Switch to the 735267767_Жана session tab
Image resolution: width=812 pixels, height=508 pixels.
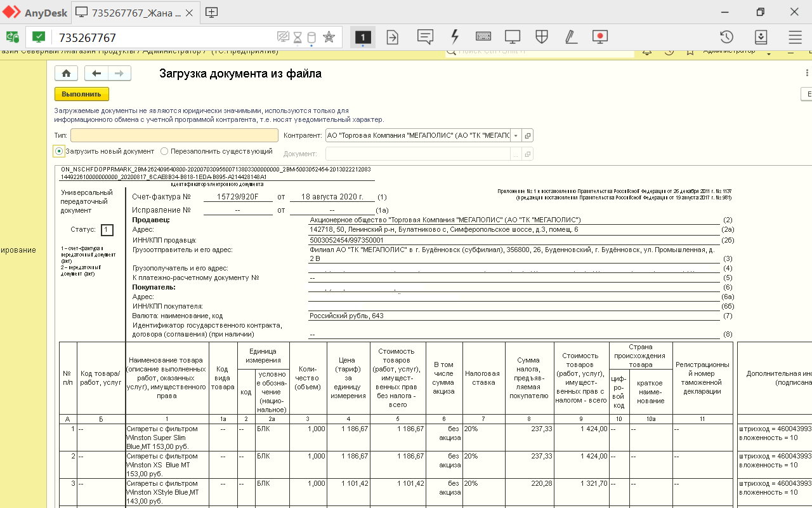click(x=136, y=12)
